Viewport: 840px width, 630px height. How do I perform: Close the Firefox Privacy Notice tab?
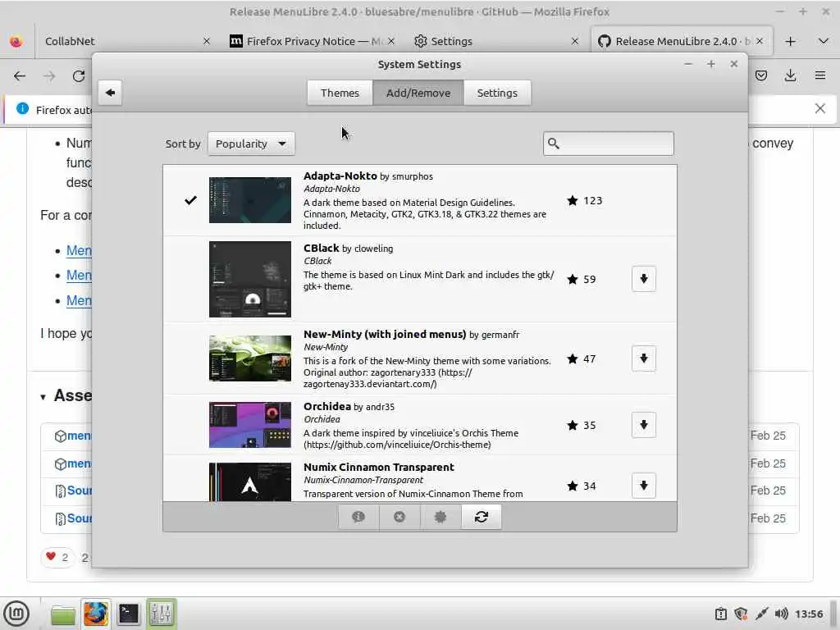coord(391,41)
